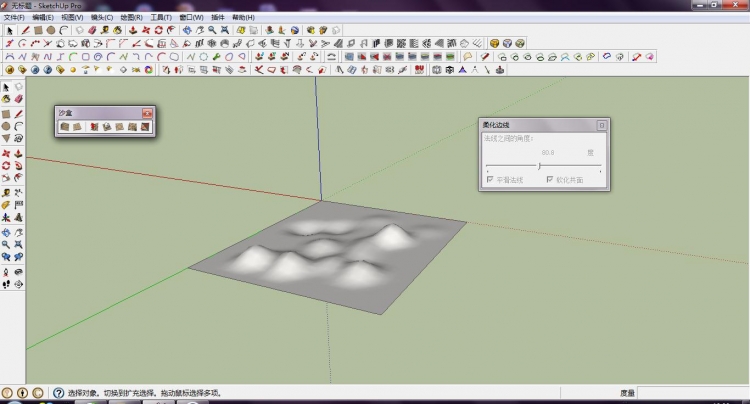Click the Position Camera tool in left toolbar
The height and width of the screenshot is (404, 750).
coord(6,272)
